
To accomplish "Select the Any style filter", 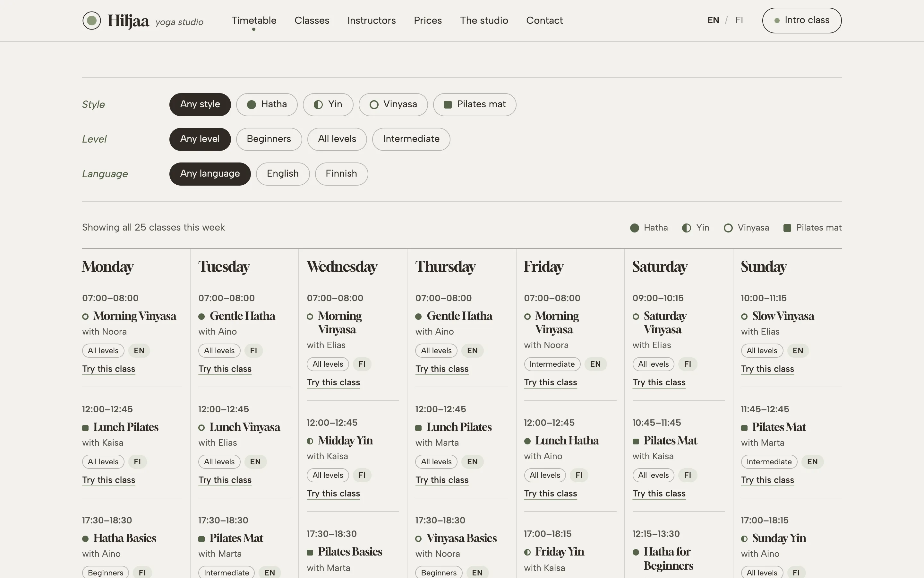I will click(x=200, y=105).
